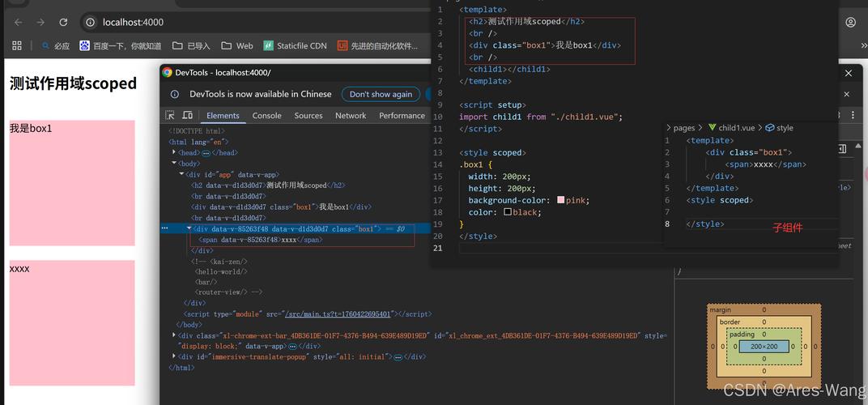
Task: Collapse the body node in DOM tree
Action: point(174,164)
